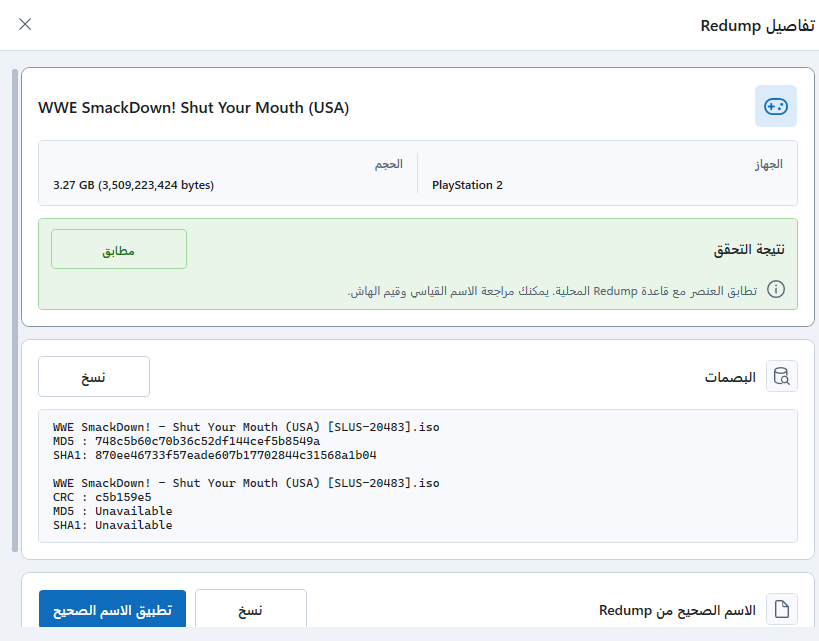The image size is (819, 641).
Task: Click the document icon beside الاسم الصحيح
Action: [x=781, y=609]
